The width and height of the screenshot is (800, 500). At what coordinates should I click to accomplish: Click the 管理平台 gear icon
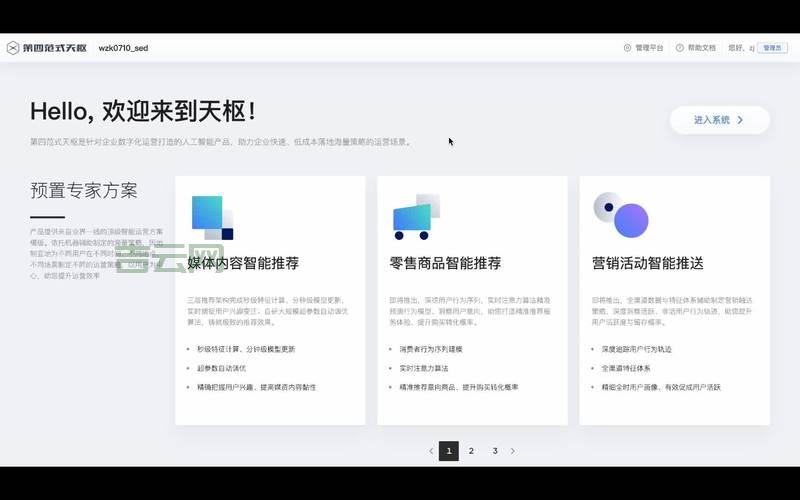pyautogui.click(x=627, y=47)
